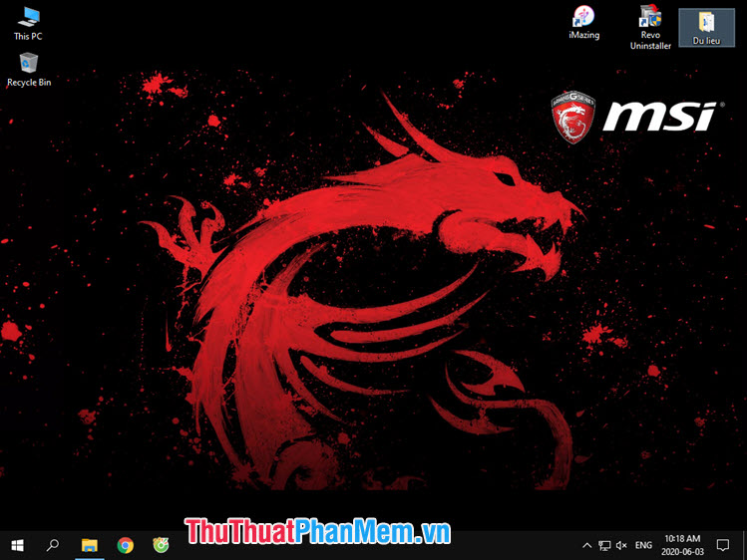Click the muted volume tray icon

pos(621,546)
